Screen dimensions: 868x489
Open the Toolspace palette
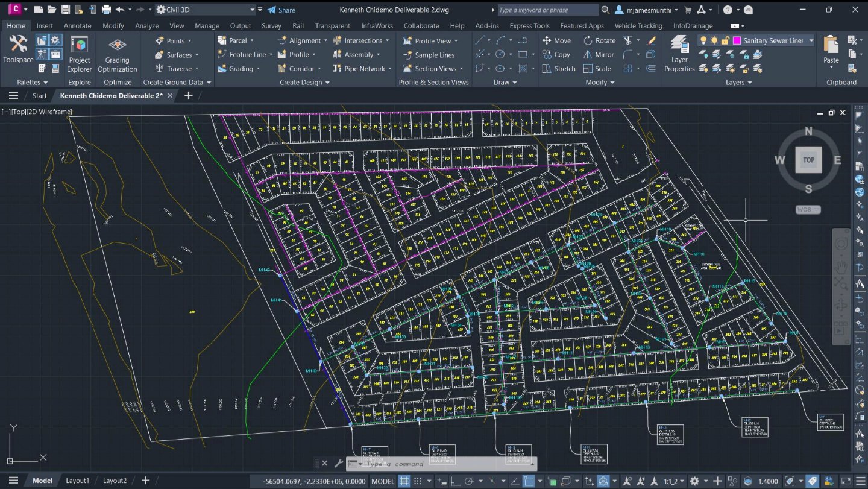[x=18, y=49]
